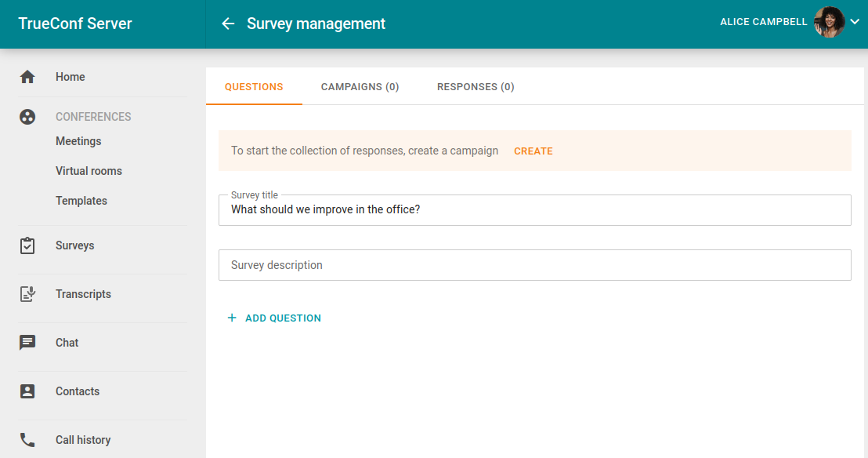Click the Create campaign link
The width and height of the screenshot is (868, 458).
click(533, 151)
